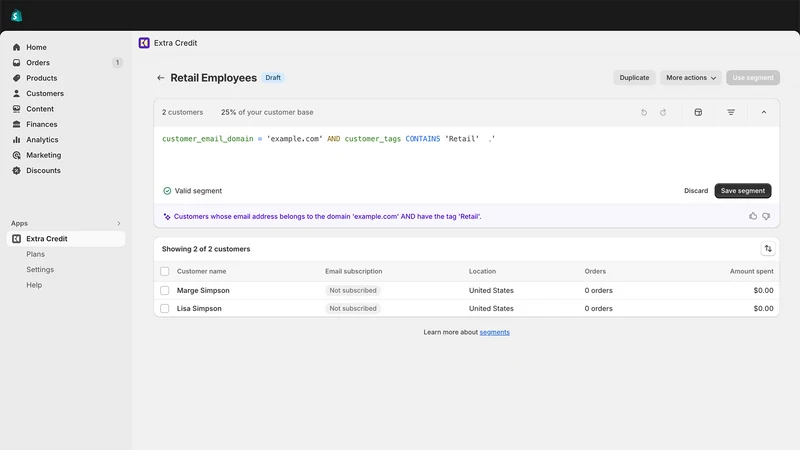This screenshot has height=450, width=800.
Task: Open the filters icon in editor toolbar
Action: click(x=731, y=112)
